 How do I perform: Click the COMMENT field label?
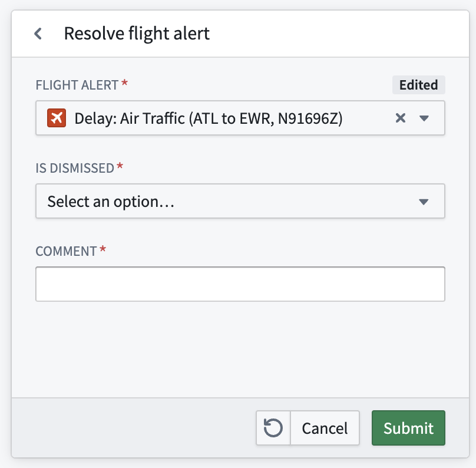tap(66, 252)
